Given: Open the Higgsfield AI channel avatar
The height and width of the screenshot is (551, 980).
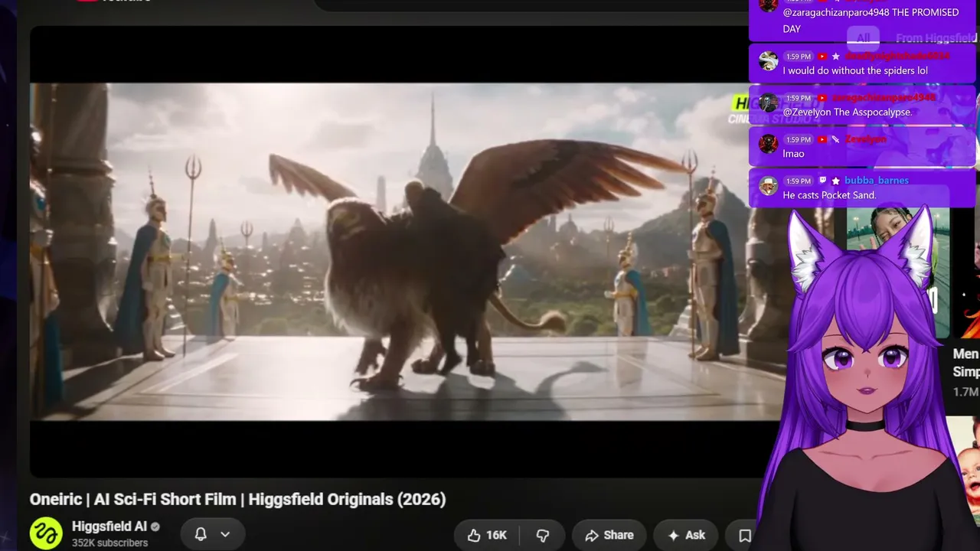Looking at the screenshot, I should coord(46,533).
